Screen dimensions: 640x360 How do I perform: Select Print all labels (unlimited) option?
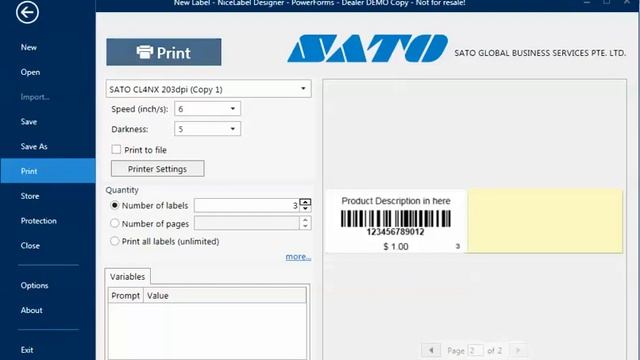[115, 241]
